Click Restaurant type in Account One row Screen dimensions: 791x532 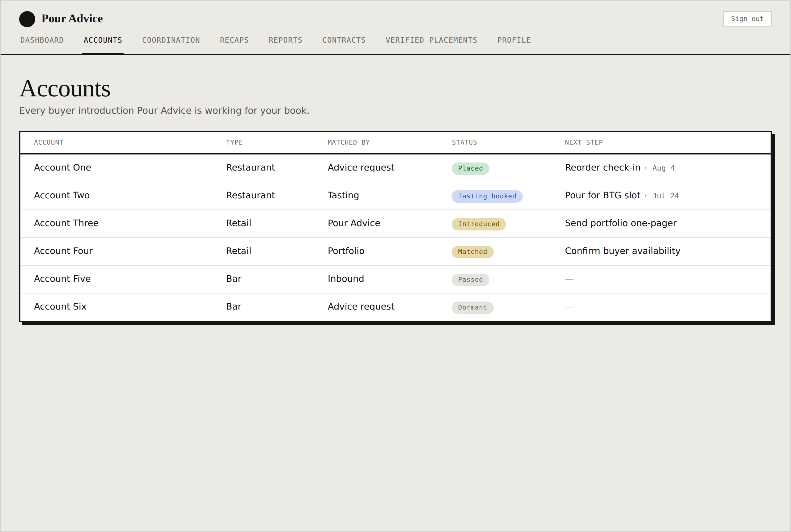(x=251, y=168)
